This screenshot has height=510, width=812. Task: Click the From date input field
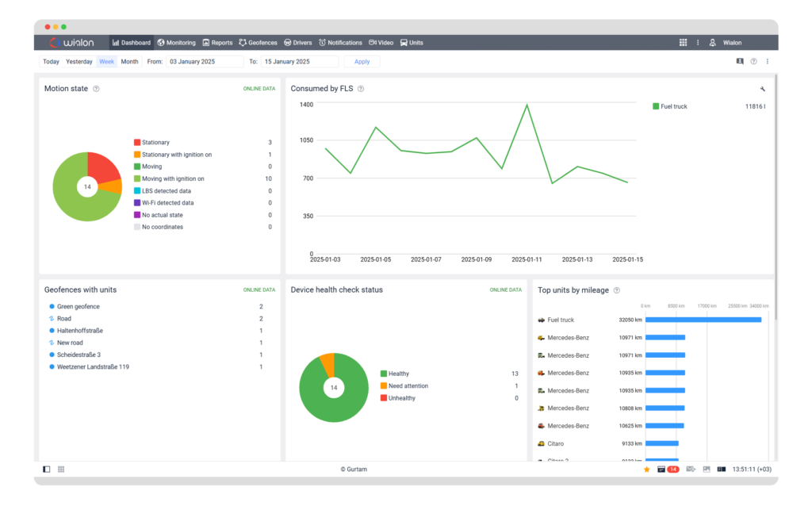coord(205,62)
